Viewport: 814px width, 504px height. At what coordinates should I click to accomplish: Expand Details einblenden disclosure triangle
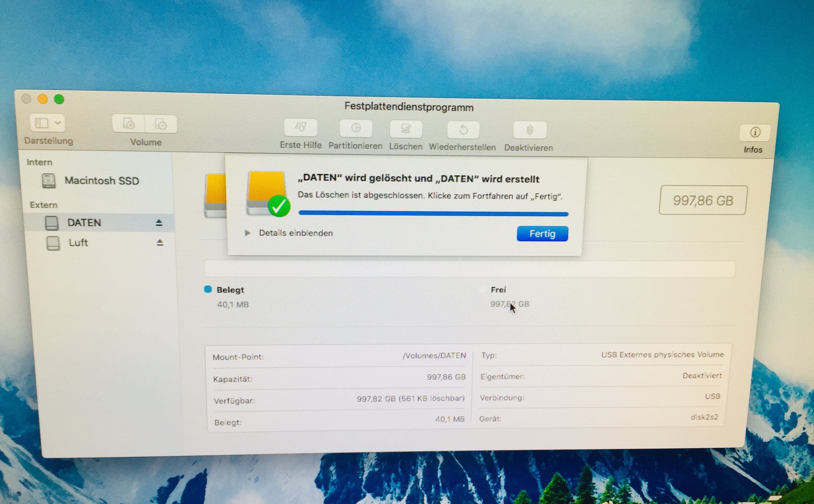point(248,233)
